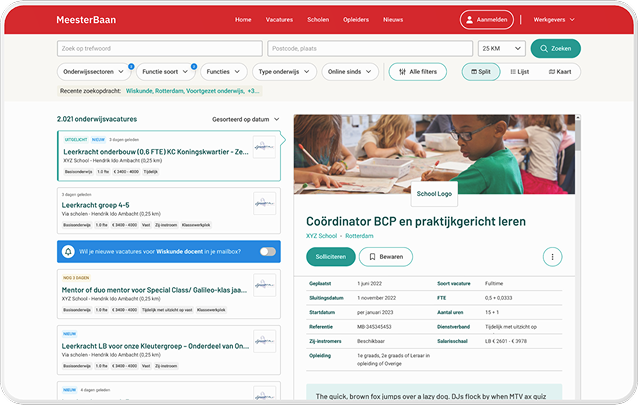Click the 'Klassenwerkplek' tag on Leerkracht groep 4-5

coord(196,225)
